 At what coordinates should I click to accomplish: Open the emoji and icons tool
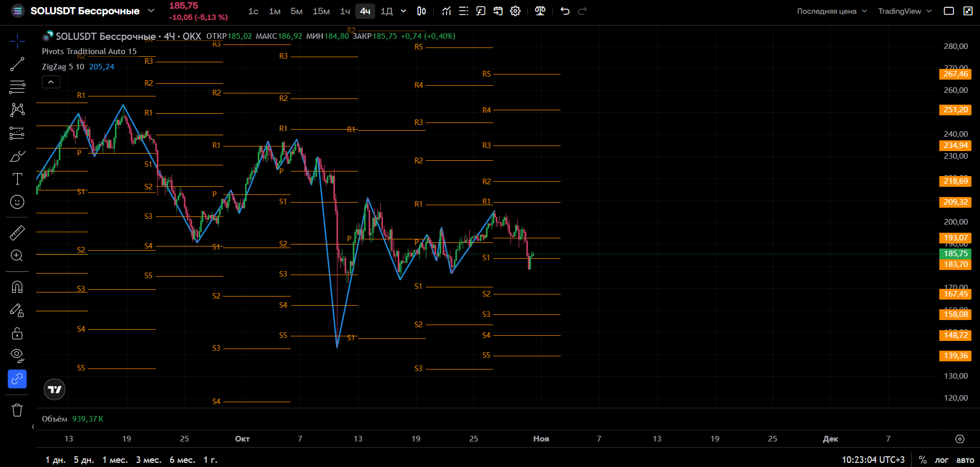(17, 202)
